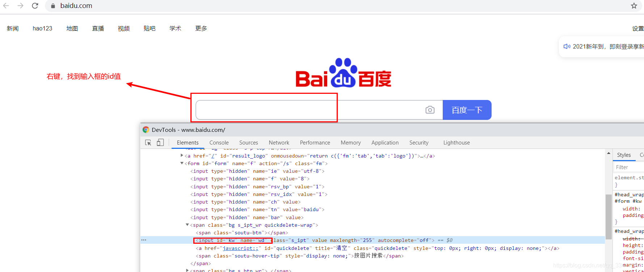
Task: Select hidden input name="f" row
Action: pyautogui.click(x=250, y=179)
